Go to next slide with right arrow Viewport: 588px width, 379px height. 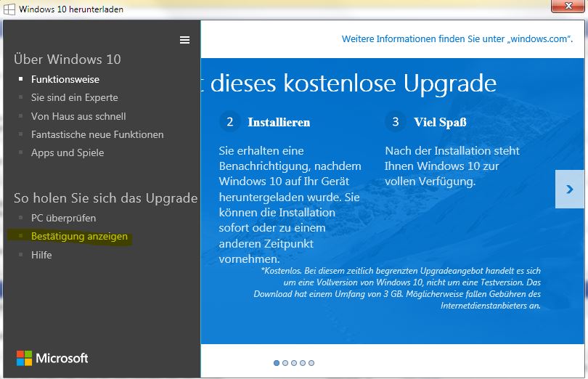[570, 189]
